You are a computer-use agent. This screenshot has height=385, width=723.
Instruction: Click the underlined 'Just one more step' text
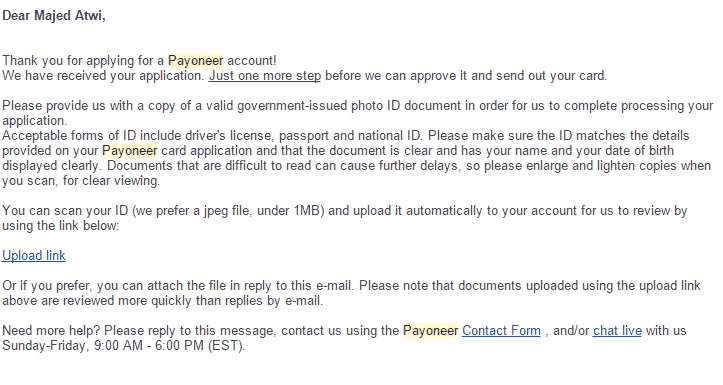265,76
